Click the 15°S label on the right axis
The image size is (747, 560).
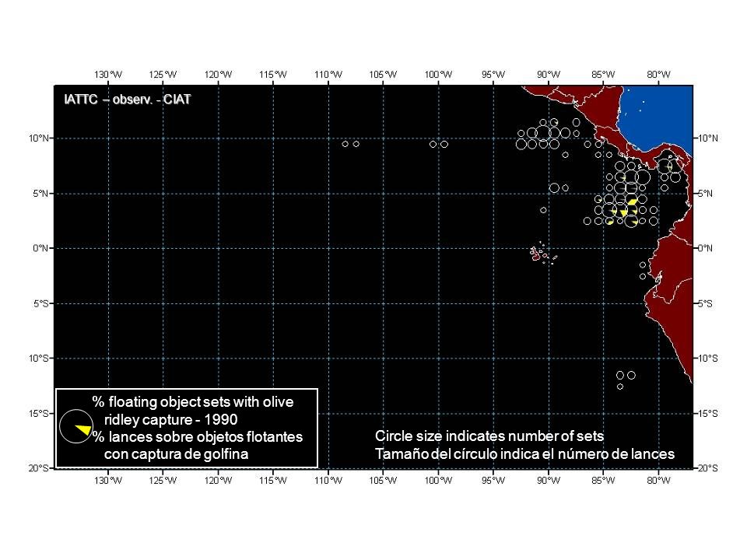[x=707, y=413]
